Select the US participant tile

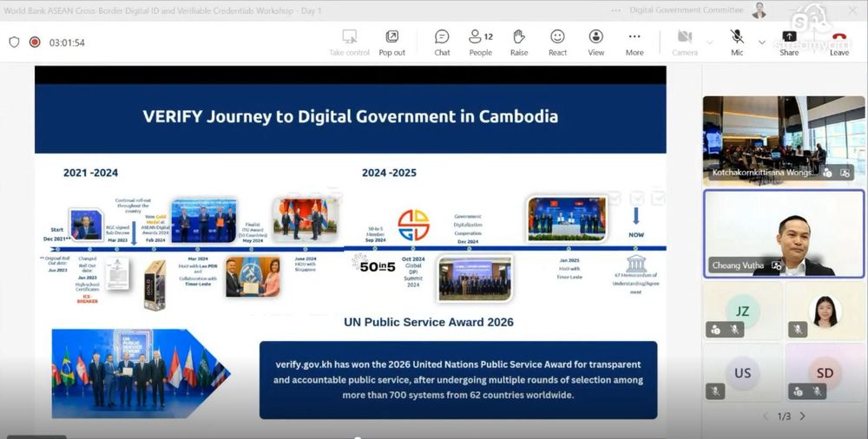coord(742,372)
